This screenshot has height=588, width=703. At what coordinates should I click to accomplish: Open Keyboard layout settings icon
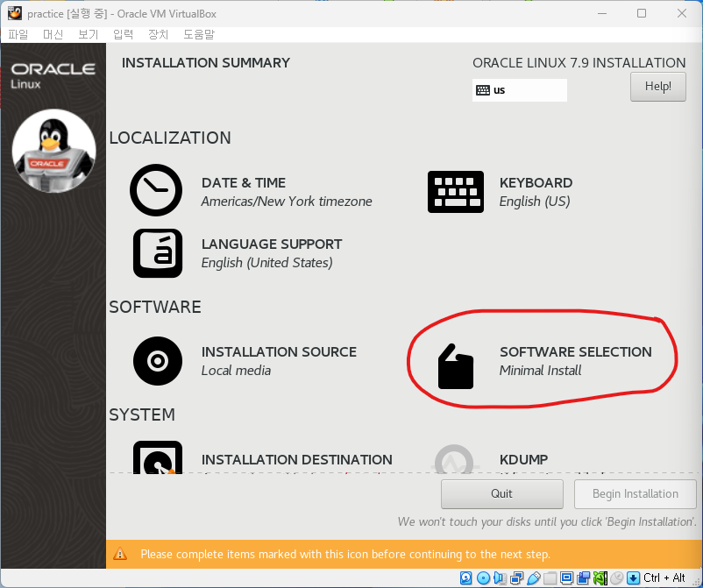[456, 192]
